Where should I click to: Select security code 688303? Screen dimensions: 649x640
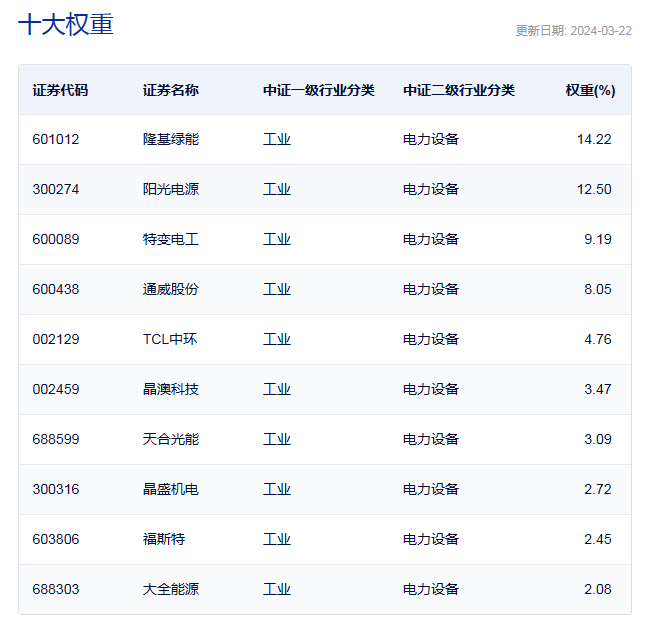[x=55, y=589]
